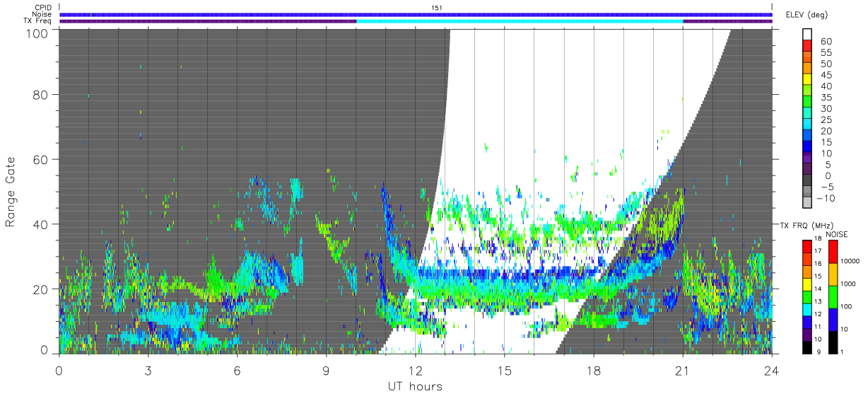The width and height of the screenshot is (868, 401).
Task: Click the purple left portion of TX Freq strip
Action: (208, 21)
